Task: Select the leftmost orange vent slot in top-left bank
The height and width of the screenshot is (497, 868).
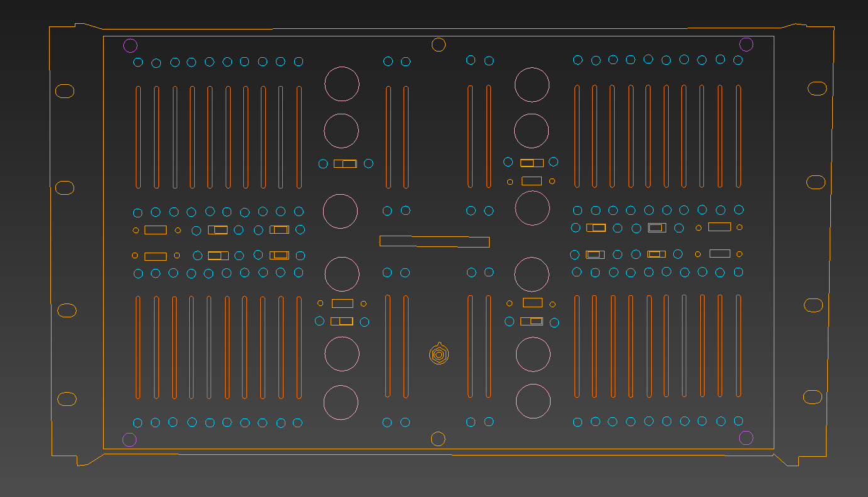Action: 137,137
